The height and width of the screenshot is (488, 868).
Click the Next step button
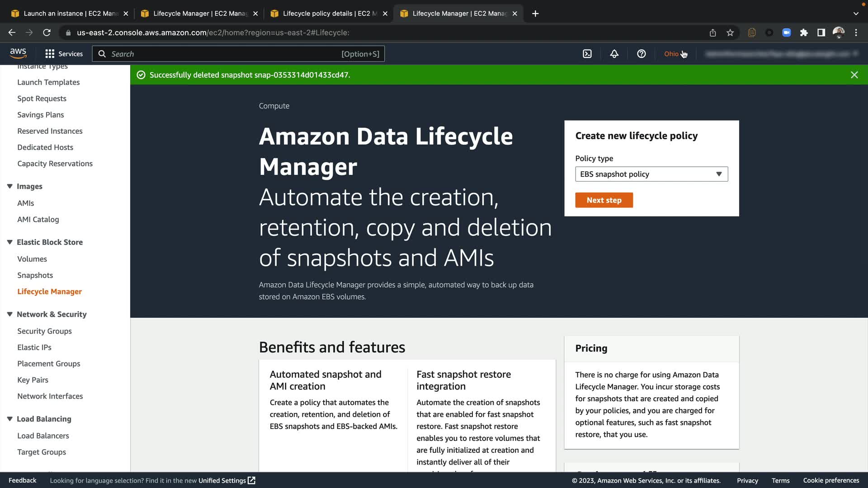[x=604, y=200]
